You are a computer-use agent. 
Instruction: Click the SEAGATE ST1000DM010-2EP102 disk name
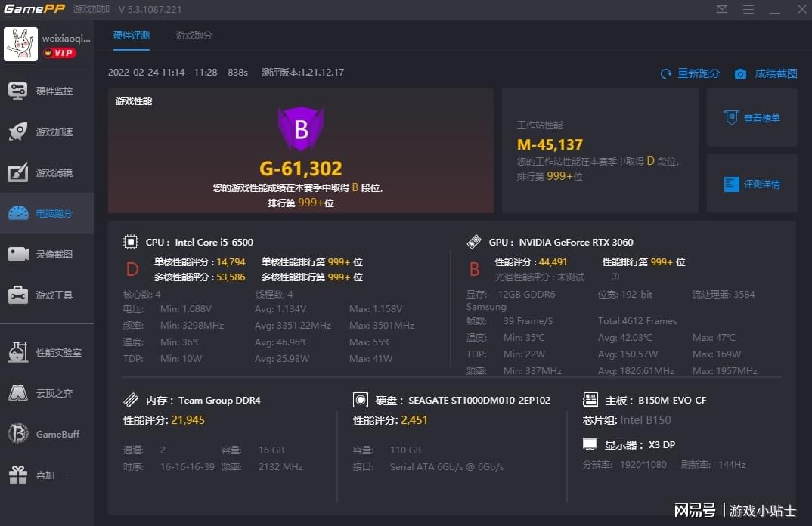(479, 401)
